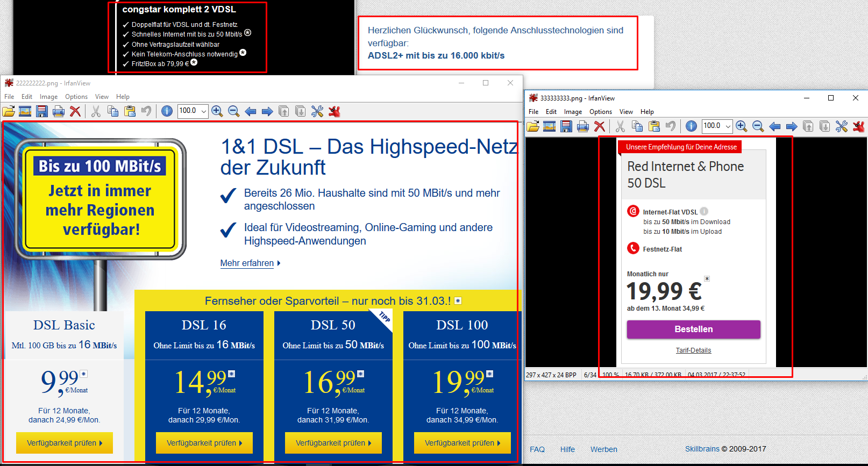Viewport: 868px width, 466px height.
Task: Open Options menu in 222222222.png window
Action: 76,97
